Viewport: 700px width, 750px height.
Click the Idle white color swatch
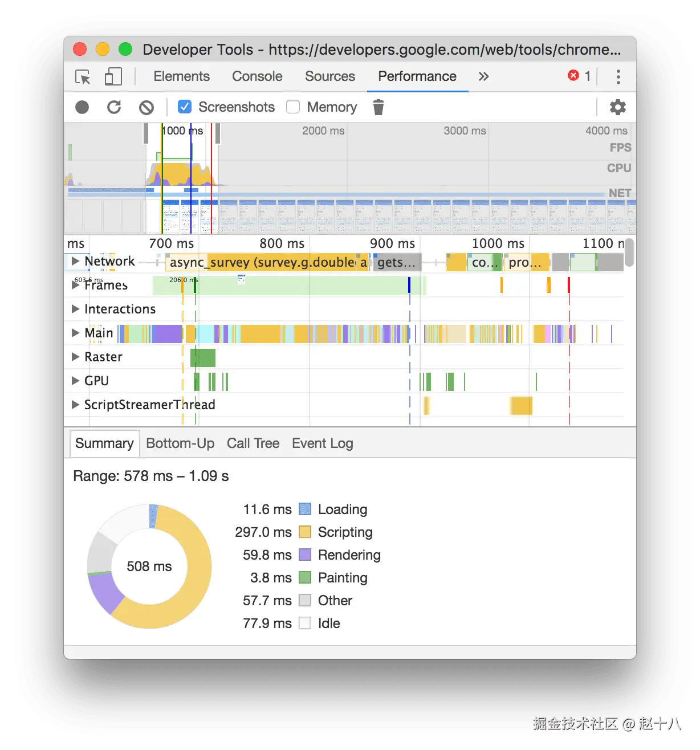[305, 623]
